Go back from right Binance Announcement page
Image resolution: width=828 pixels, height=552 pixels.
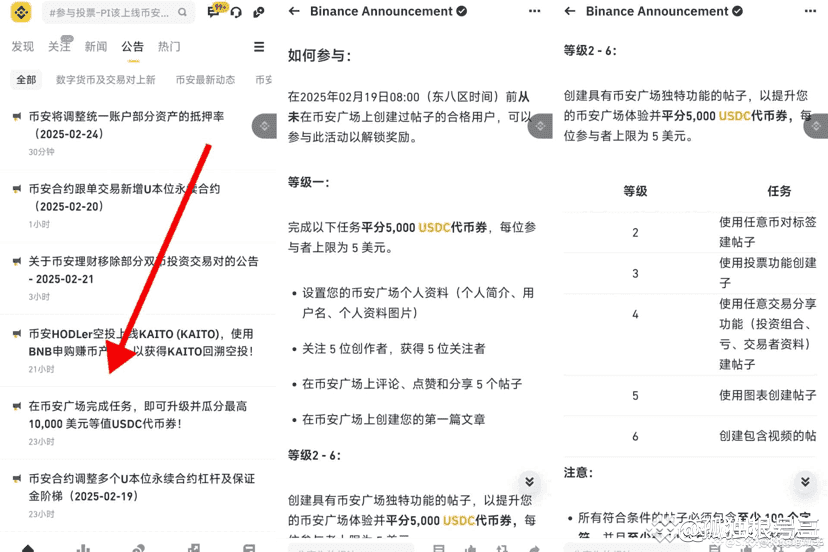tap(570, 11)
